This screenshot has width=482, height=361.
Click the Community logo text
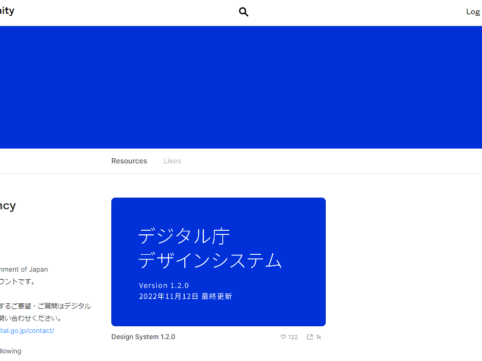tap(7, 11)
